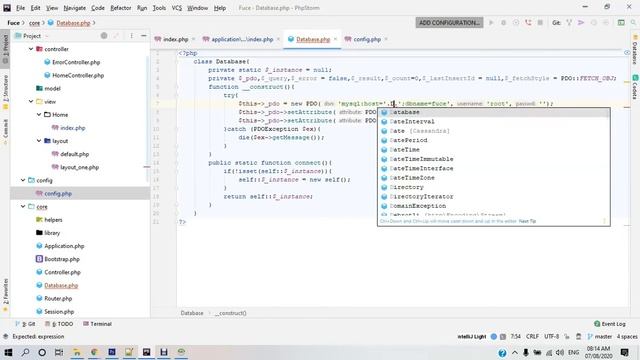The width and height of the screenshot is (640, 360).
Task: Open HomeController.php in project tree
Action: pos(78,75)
